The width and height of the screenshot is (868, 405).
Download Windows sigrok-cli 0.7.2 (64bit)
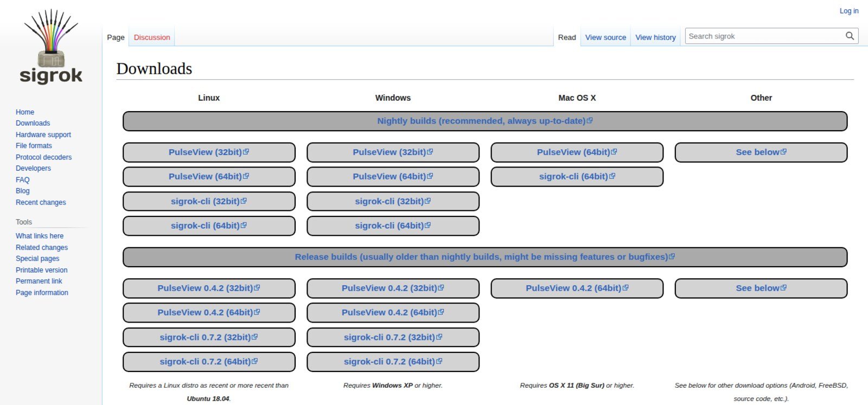point(393,362)
